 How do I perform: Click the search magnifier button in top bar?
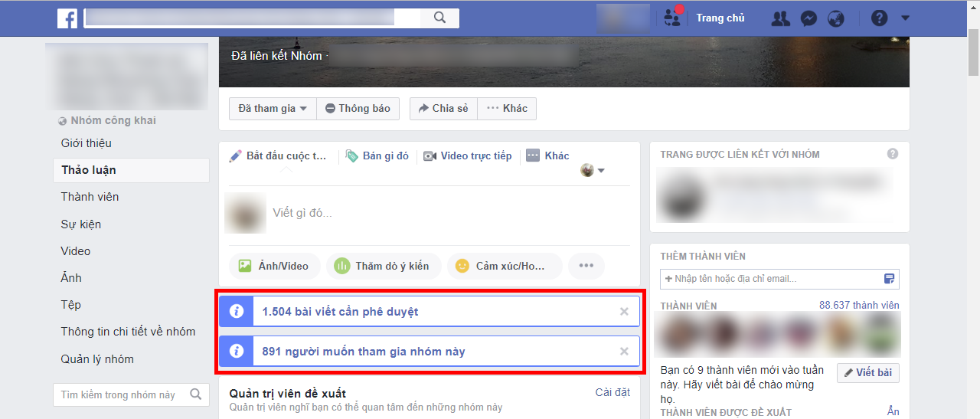coord(439,18)
